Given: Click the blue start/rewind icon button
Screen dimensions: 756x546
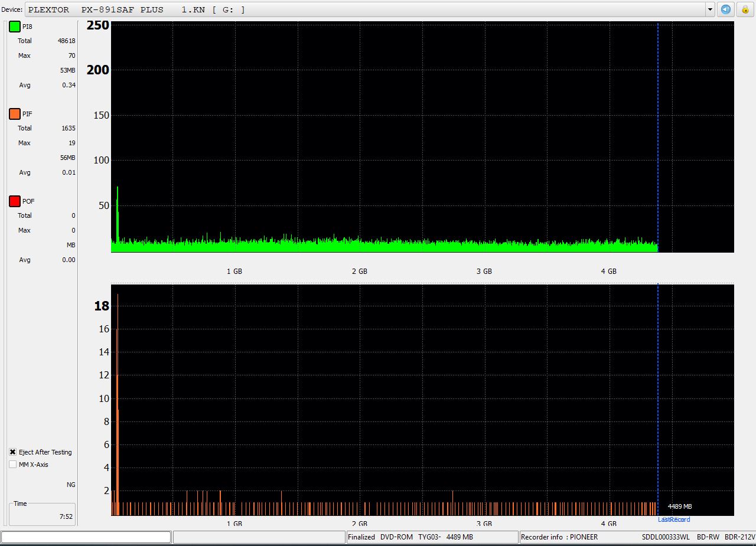Looking at the screenshot, I should [x=726, y=9].
